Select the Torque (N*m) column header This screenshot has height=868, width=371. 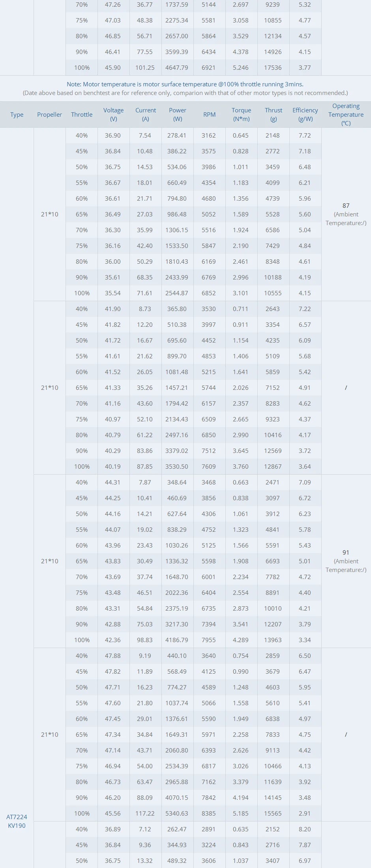[x=241, y=115]
